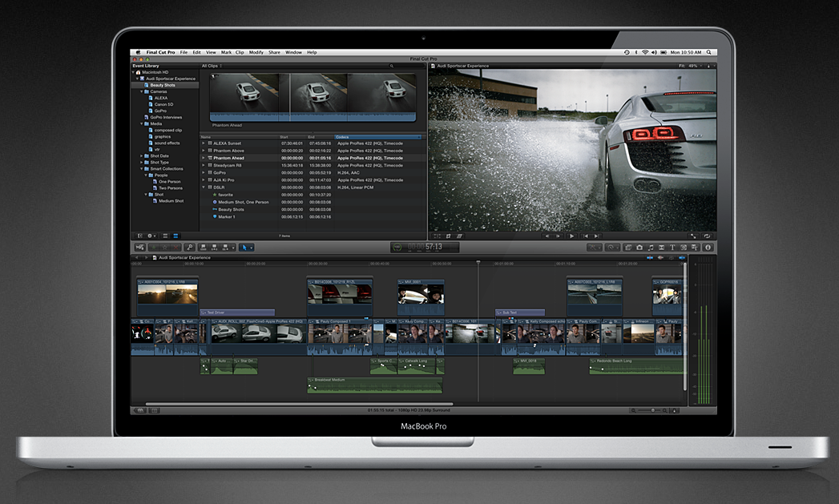Open the Share menu
The width and height of the screenshot is (839, 504).
(x=275, y=52)
